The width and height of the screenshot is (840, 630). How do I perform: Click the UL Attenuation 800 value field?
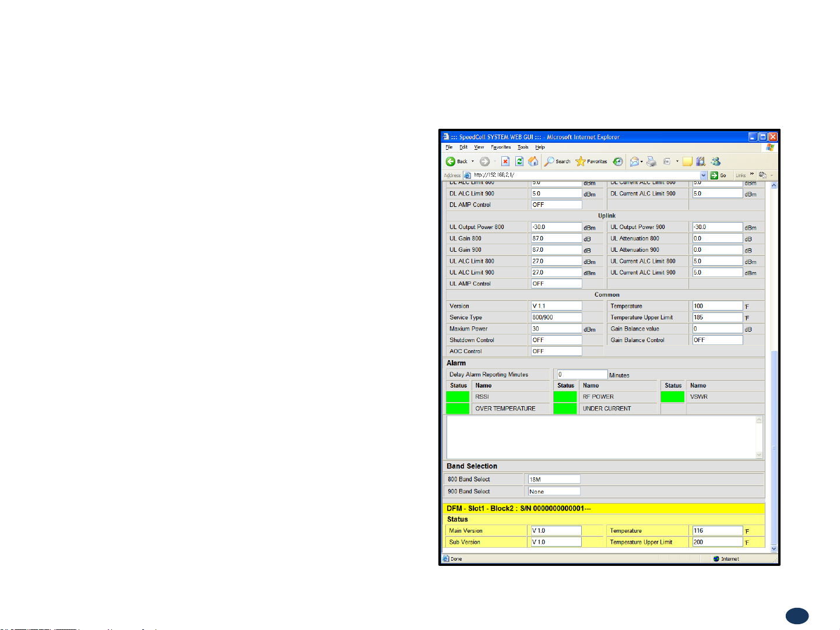[x=718, y=238]
